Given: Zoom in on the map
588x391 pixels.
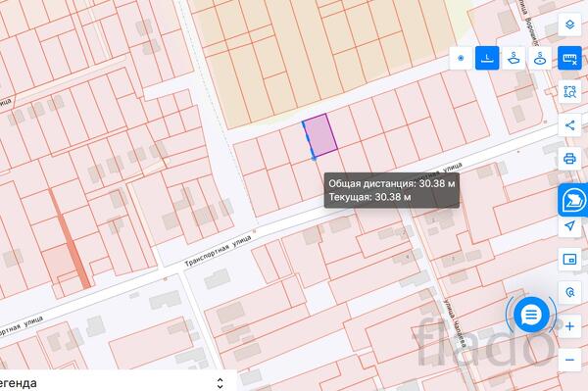Looking at the screenshot, I should coord(569,326).
